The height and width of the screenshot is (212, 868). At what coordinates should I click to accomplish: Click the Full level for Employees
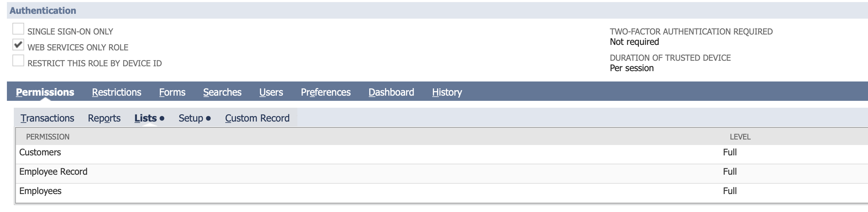point(730,191)
